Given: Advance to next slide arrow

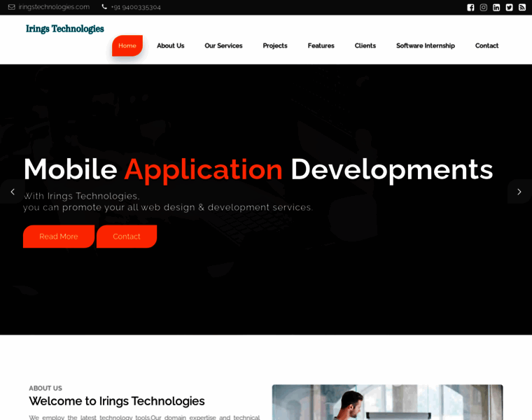Looking at the screenshot, I should (519, 192).
